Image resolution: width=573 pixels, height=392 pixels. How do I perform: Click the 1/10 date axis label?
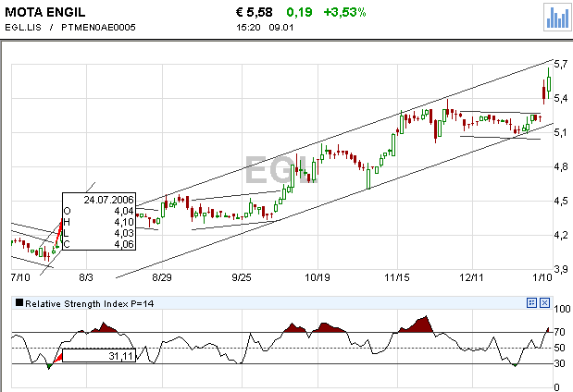[x=542, y=277]
